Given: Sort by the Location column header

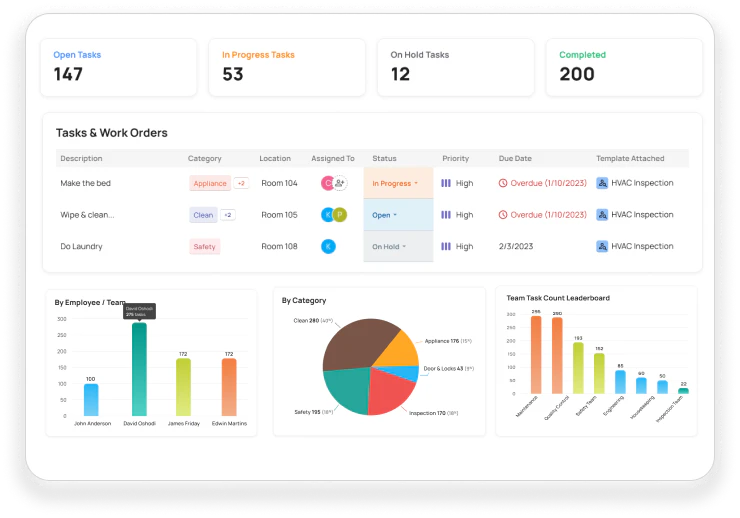Looking at the screenshot, I should click(275, 159).
